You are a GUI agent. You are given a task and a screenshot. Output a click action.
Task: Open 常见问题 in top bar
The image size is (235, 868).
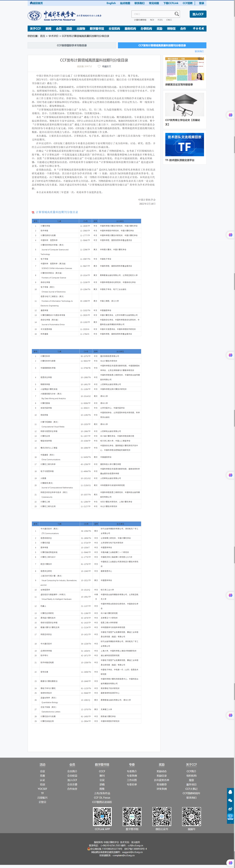pyautogui.click(x=154, y=3)
